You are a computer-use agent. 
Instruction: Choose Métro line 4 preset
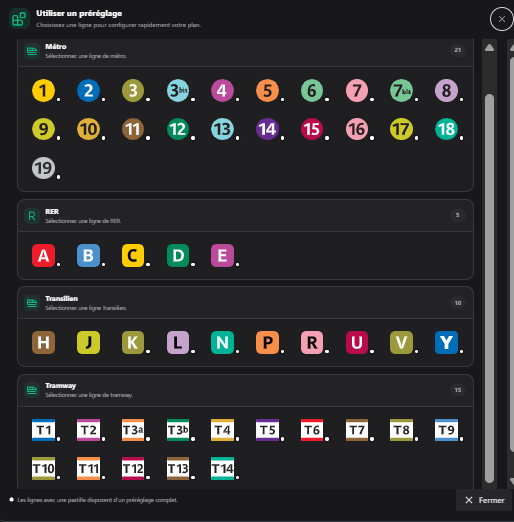tap(222, 90)
